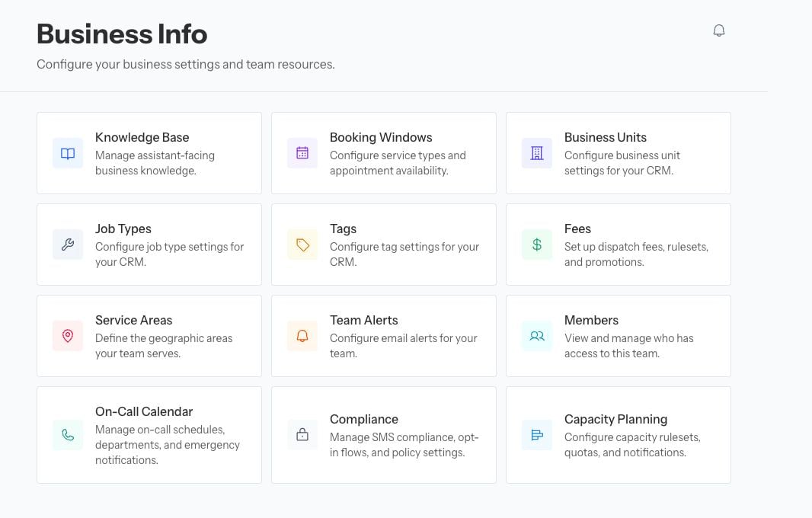Click the On-Call Calendar phone icon
812x518 pixels.
click(68, 435)
